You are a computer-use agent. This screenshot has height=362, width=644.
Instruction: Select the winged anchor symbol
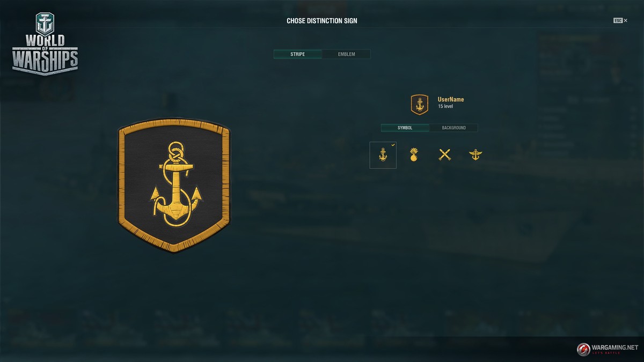pyautogui.click(x=475, y=155)
